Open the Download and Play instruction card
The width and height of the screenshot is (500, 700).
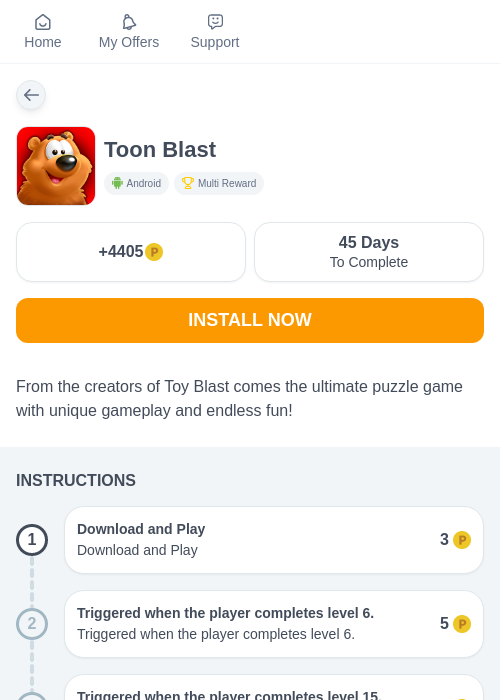[274, 540]
